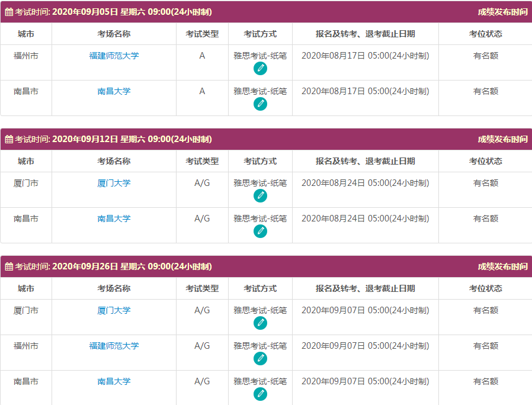Click 成绩发布时间 in the September 12 header

pyautogui.click(x=502, y=139)
